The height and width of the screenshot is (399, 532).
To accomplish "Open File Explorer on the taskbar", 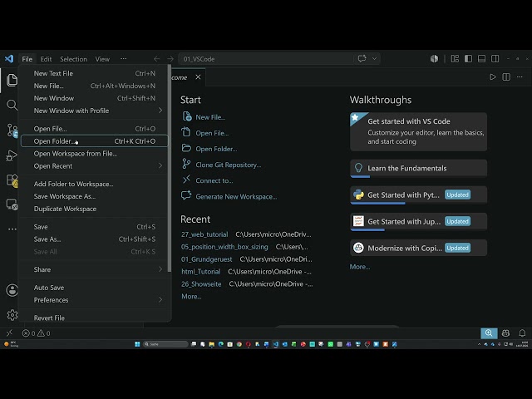I will click(212, 344).
